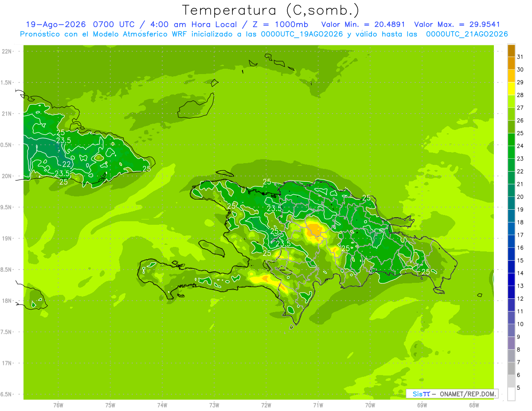Pick the white swatch below 5
532x411 pixels.
511,394
